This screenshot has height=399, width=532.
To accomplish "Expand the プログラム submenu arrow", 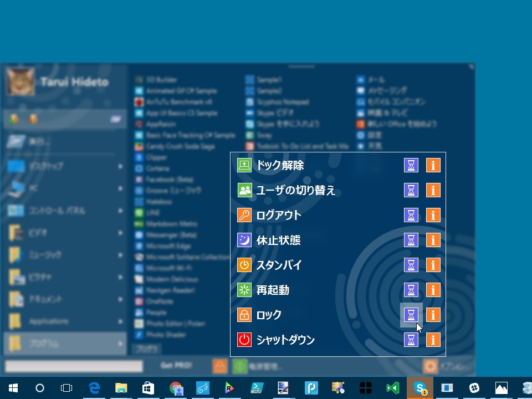I will pyautogui.click(x=120, y=344).
